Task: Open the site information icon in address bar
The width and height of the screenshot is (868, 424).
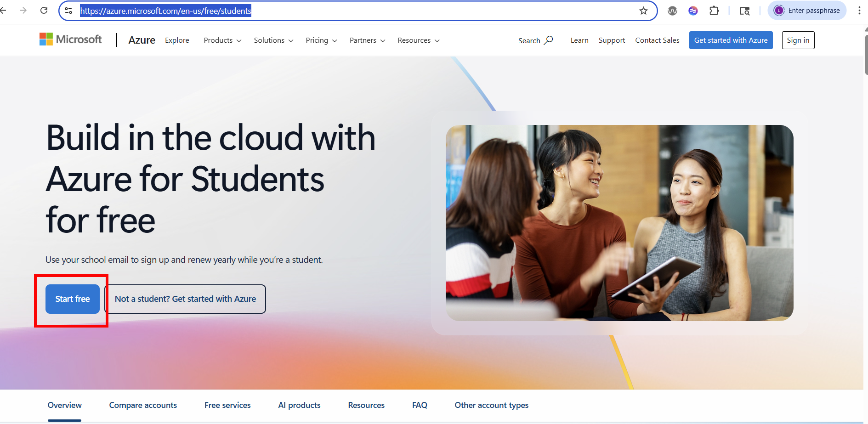Action: pos(68,10)
